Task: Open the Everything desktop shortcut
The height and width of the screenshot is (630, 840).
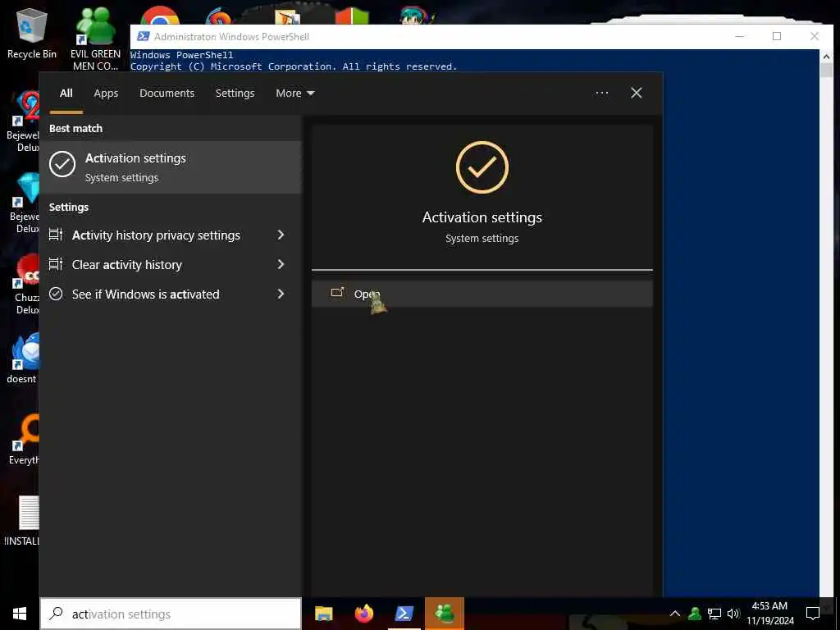Action: click(24, 440)
